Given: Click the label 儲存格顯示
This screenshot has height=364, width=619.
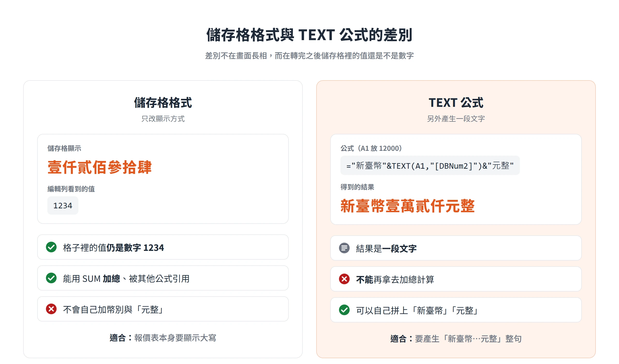Looking at the screenshot, I should [64, 148].
